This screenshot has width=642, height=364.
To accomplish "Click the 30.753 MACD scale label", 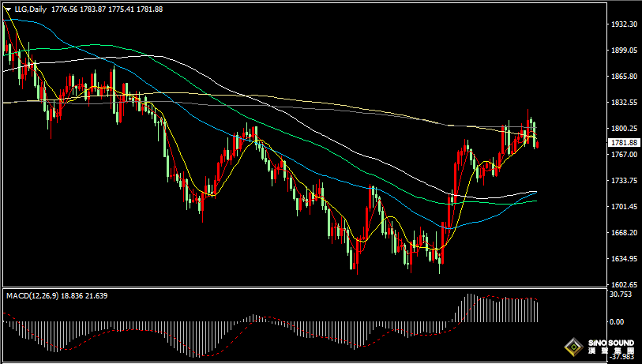I will 621,295.
